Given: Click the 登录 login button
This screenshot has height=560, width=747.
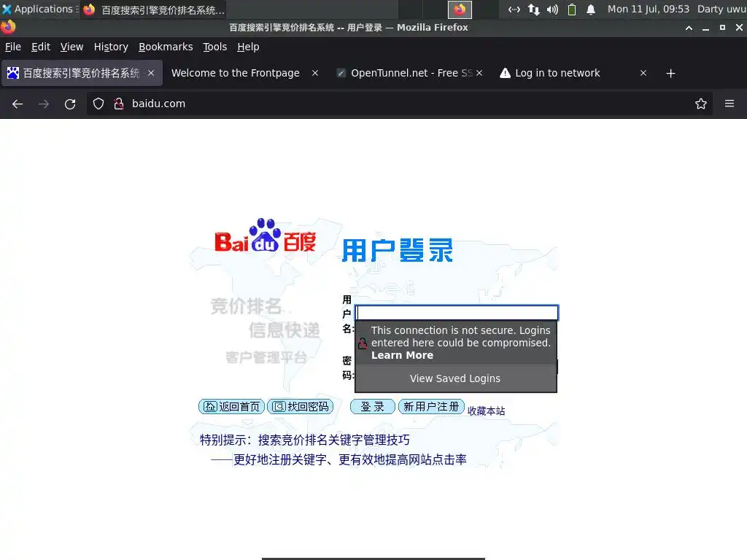Looking at the screenshot, I should 373,406.
